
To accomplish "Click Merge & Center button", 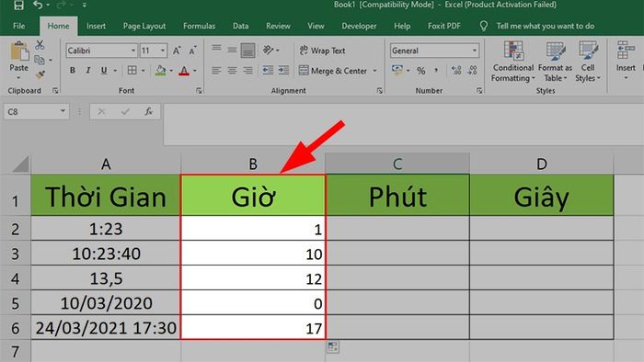I will point(333,71).
